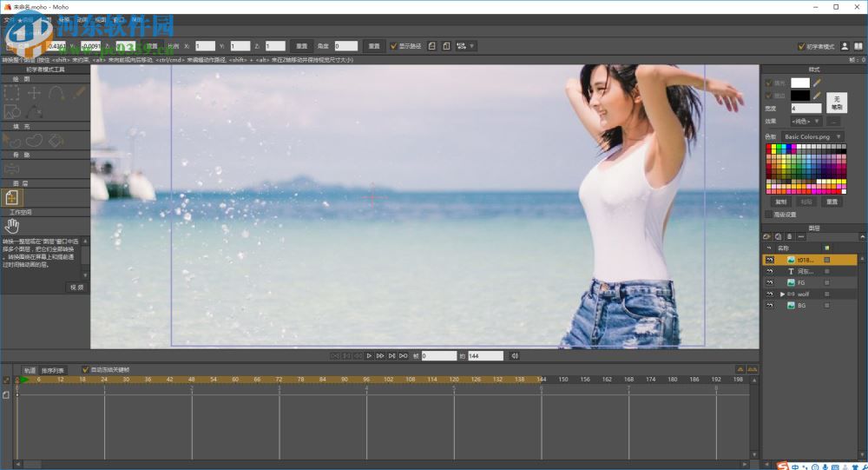The image size is (868, 470).
Task: Switch to the channels tab in timeline
Action: [x=30, y=370]
